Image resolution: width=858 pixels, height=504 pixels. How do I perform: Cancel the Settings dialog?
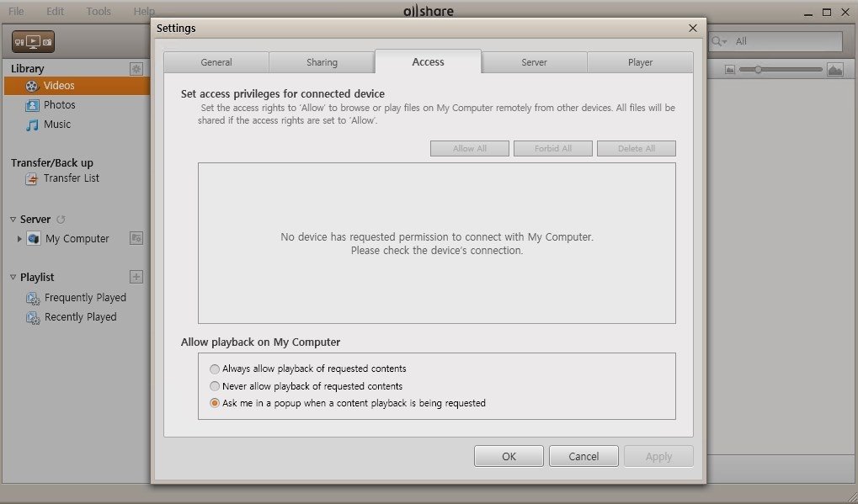pos(584,456)
